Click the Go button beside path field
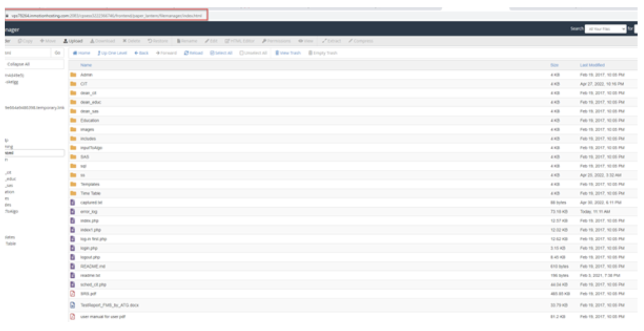Viewport: 644px width, 331px height. [x=57, y=53]
